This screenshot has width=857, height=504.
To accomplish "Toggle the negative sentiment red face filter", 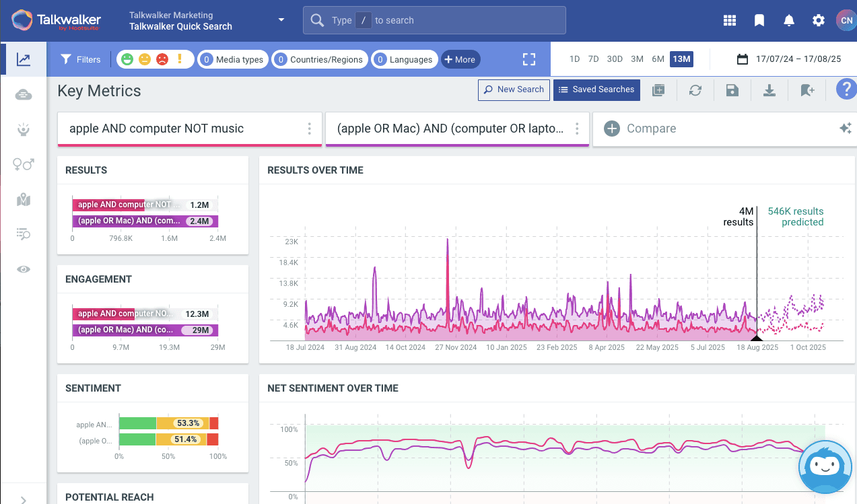I will (x=162, y=59).
